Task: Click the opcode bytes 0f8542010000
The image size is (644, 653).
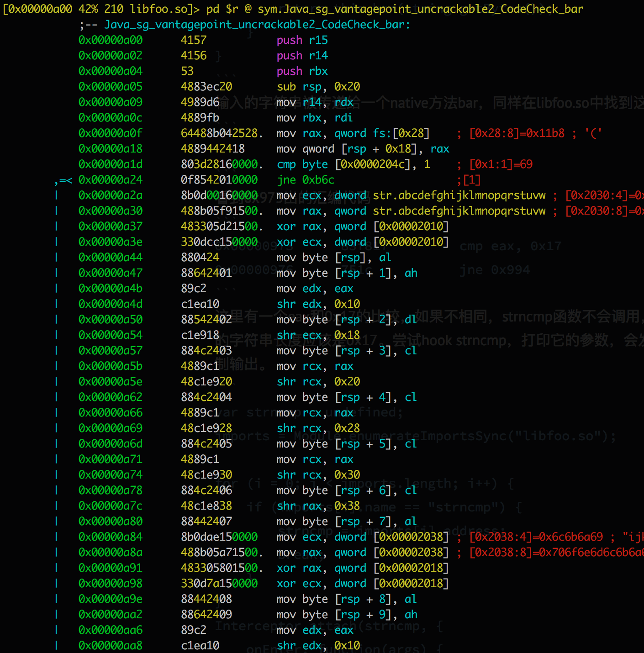Action: 219,180
